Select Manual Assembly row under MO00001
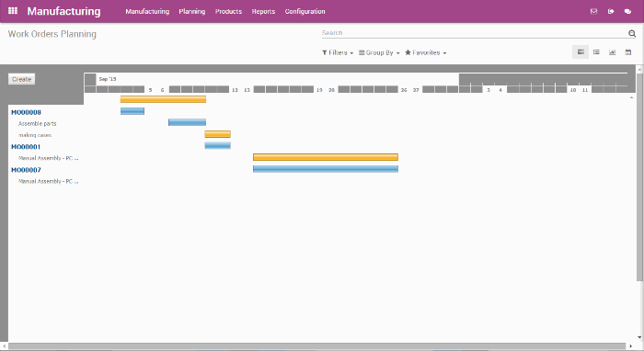The width and height of the screenshot is (644, 351). [x=49, y=158]
